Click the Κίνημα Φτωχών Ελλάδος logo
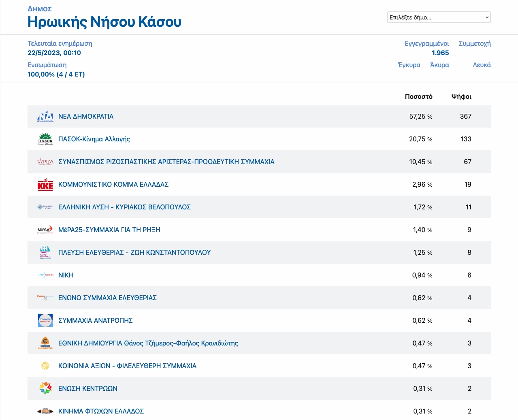 [45, 411]
